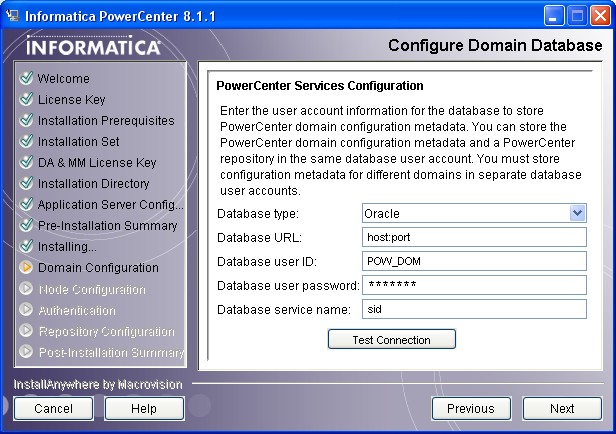Focus the Database user password field
616x434 pixels.
(474, 285)
